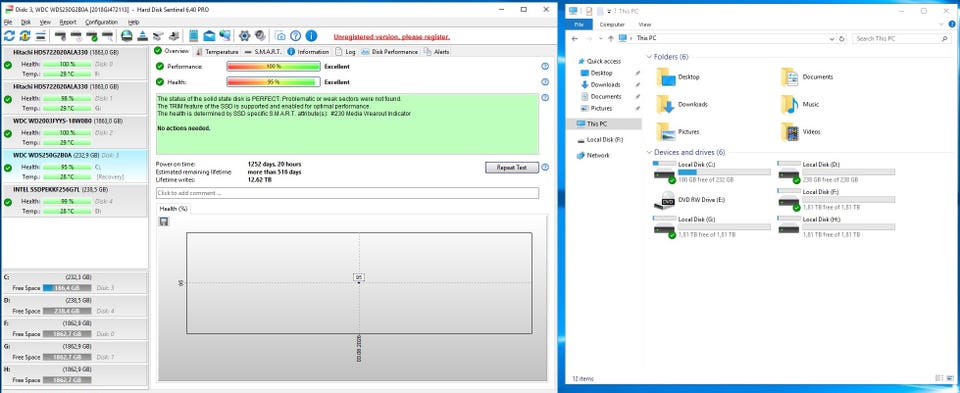Click the Explorer ribbon help icon

(953, 24)
